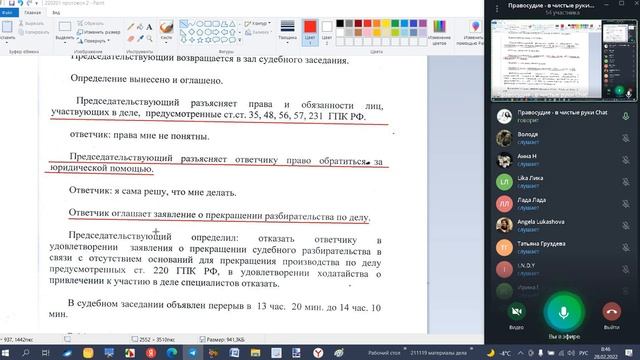Open Yandex Browser from taskbar
Viewport: 640px width, 360px height.
(318, 353)
